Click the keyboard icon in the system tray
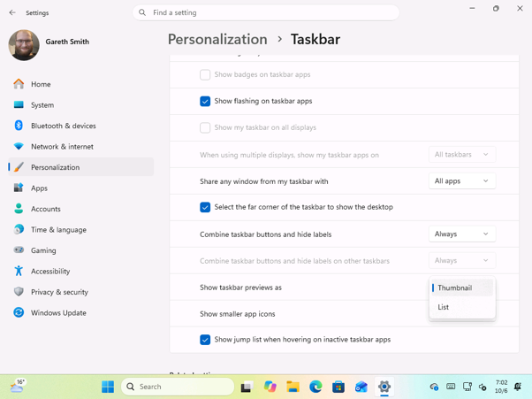Screen dimensions: 532x399 point(451,387)
